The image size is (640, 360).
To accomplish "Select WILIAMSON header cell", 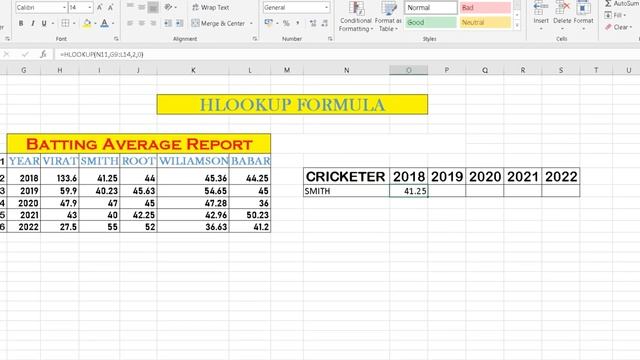I will tap(193, 161).
